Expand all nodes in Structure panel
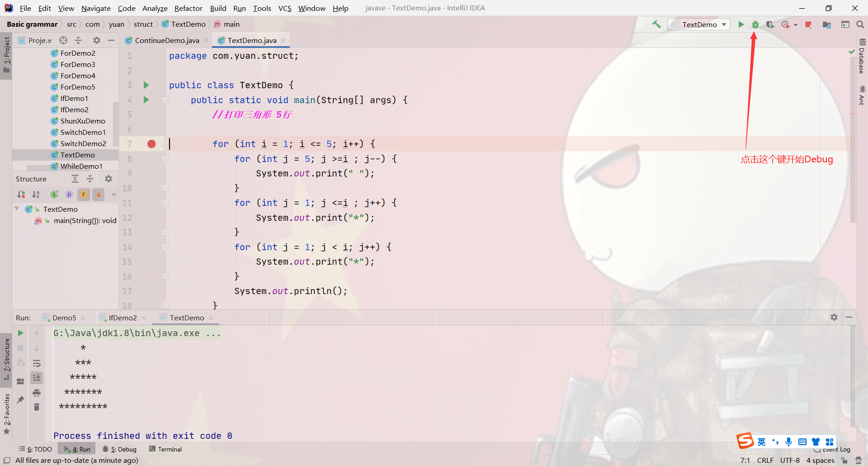Screen dimensions: 868x466 coord(75,179)
